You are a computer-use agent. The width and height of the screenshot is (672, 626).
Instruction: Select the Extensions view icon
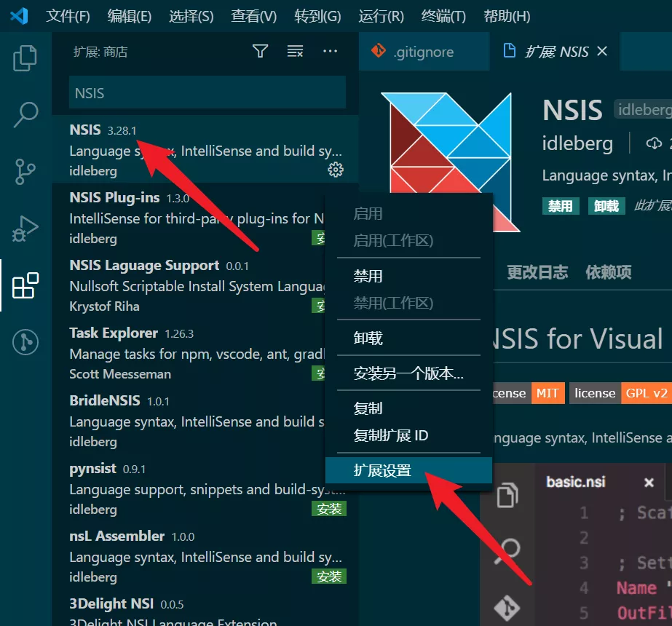[x=25, y=285]
